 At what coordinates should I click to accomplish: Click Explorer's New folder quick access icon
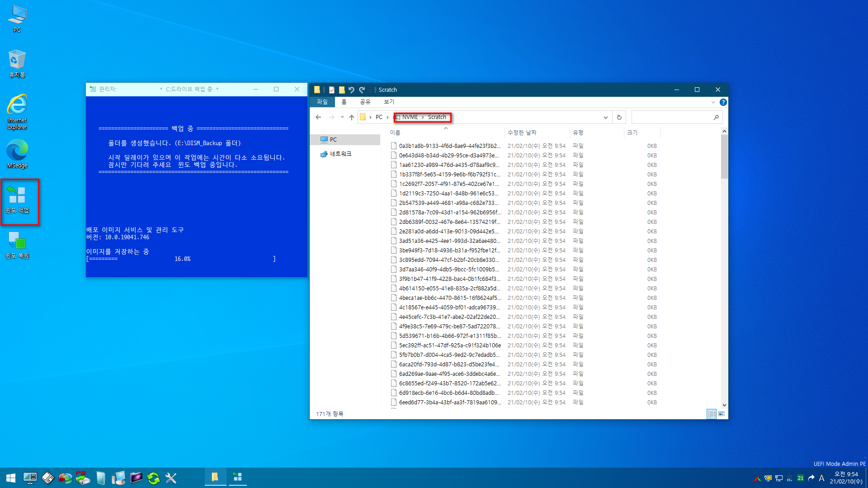342,90
